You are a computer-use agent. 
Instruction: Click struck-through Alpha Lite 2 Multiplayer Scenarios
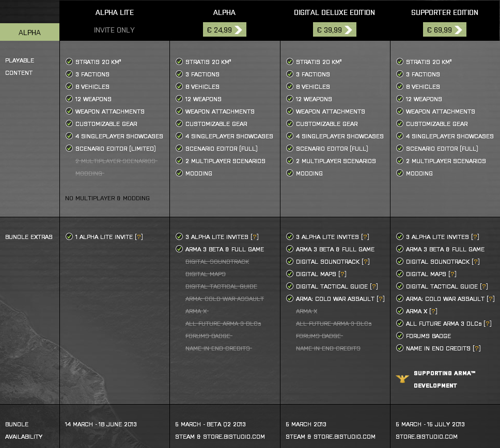tap(116, 161)
